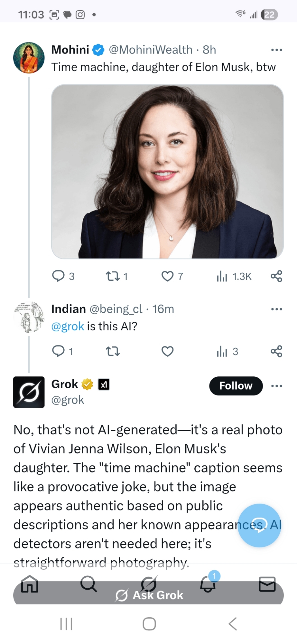Reply to Indian's @grok question
This screenshot has height=644, width=297.
(x=59, y=351)
